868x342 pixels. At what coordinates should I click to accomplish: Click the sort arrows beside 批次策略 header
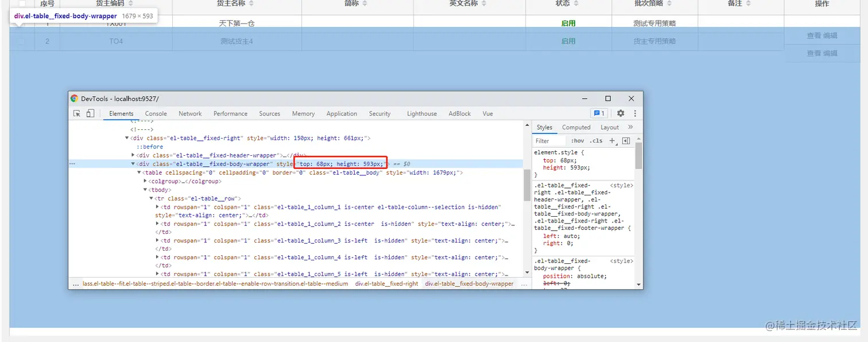(669, 3)
